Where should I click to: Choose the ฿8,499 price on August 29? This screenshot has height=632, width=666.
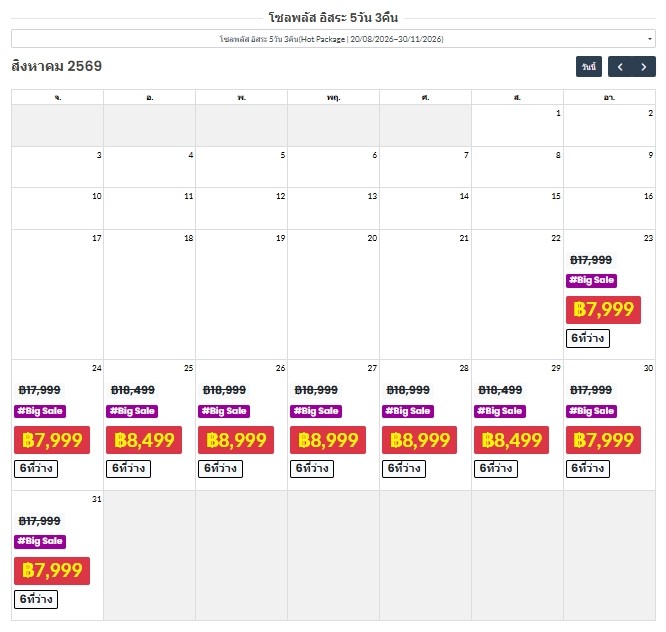tap(512, 440)
